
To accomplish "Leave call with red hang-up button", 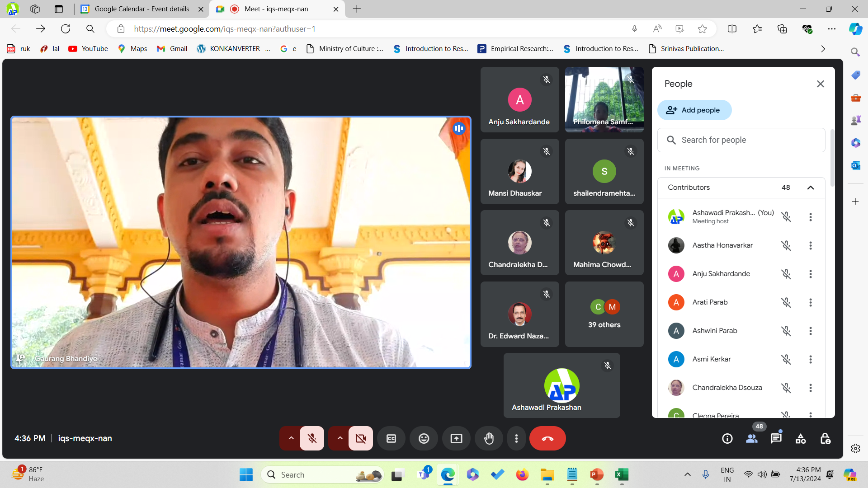I will coord(547,438).
